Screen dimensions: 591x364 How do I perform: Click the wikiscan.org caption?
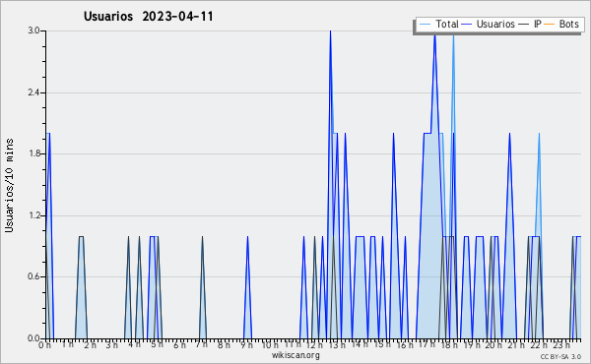[x=295, y=355]
